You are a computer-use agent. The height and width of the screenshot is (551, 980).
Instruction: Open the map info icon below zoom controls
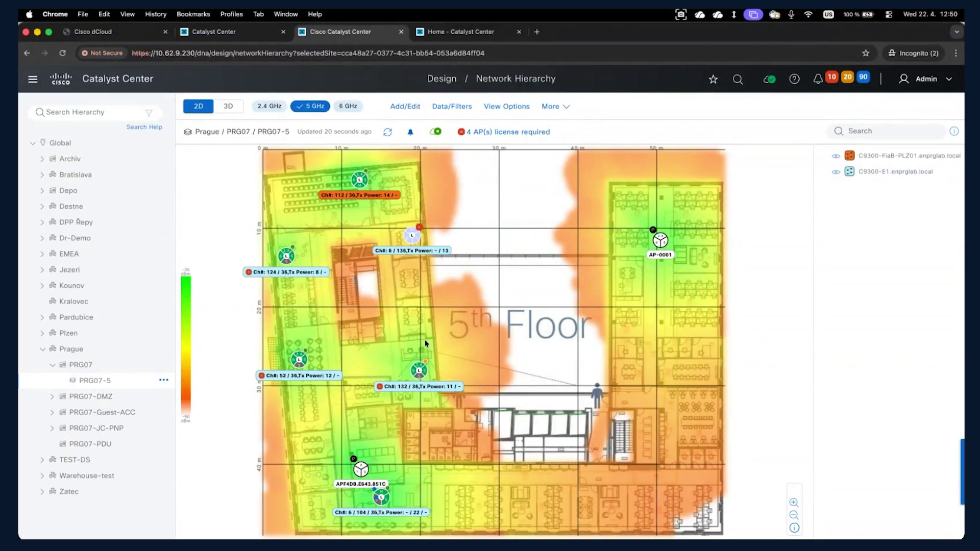794,528
